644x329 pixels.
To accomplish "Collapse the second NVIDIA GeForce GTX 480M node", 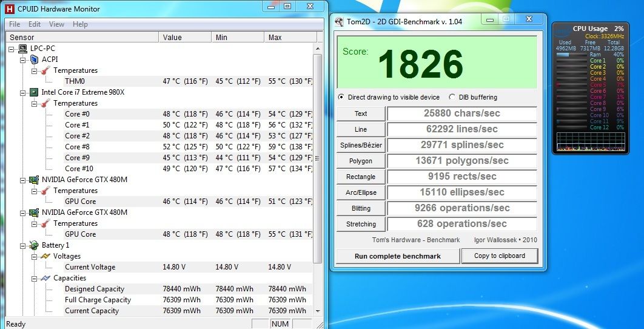I will tap(23, 212).
